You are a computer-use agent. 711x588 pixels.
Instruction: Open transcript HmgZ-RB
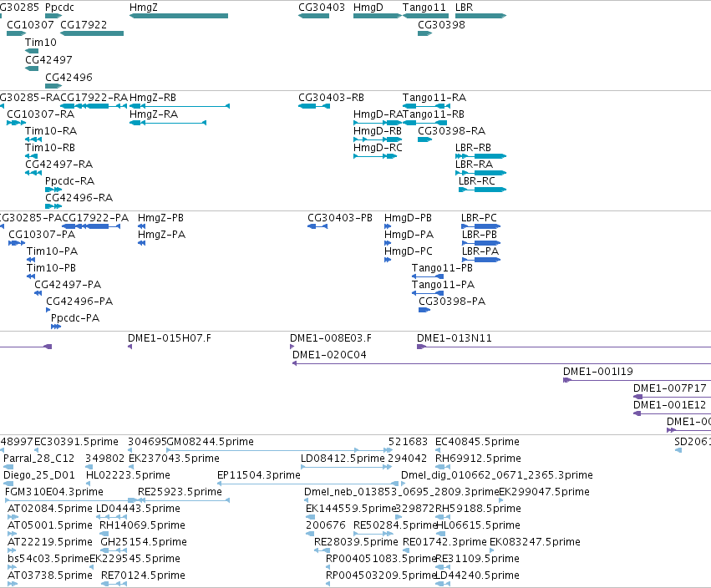pos(180,106)
